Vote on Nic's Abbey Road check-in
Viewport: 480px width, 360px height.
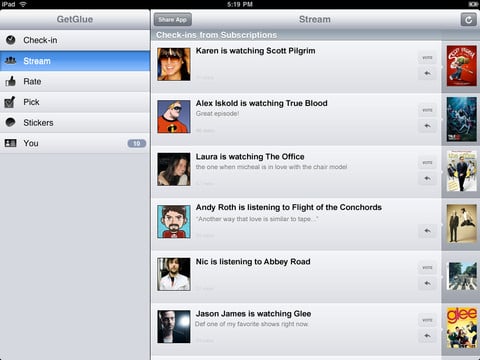(x=427, y=268)
